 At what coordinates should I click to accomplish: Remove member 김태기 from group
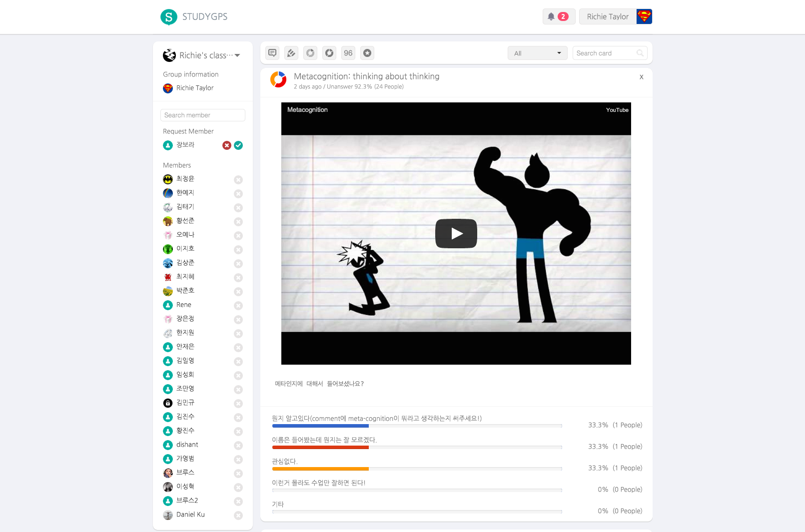click(238, 208)
